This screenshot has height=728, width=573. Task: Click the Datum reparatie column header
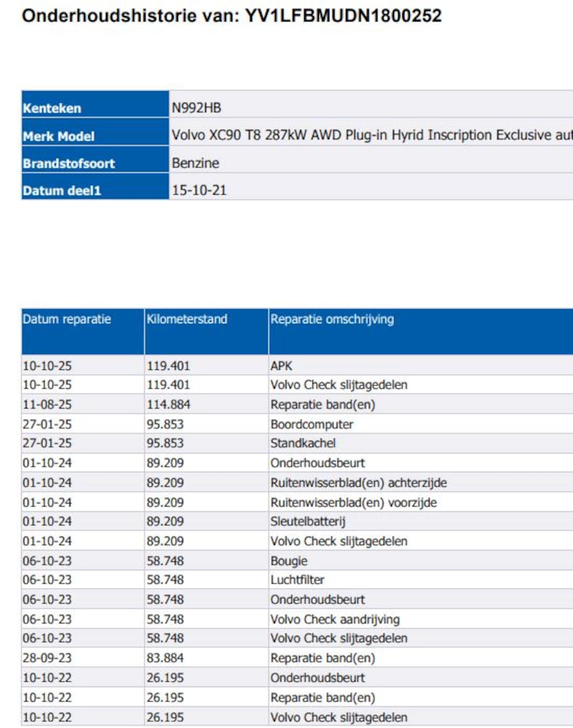click(67, 319)
